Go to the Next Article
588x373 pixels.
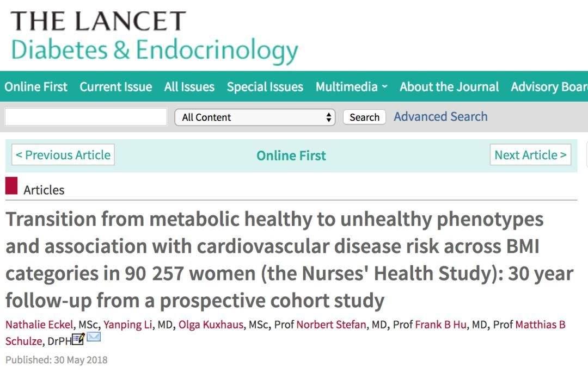(530, 155)
